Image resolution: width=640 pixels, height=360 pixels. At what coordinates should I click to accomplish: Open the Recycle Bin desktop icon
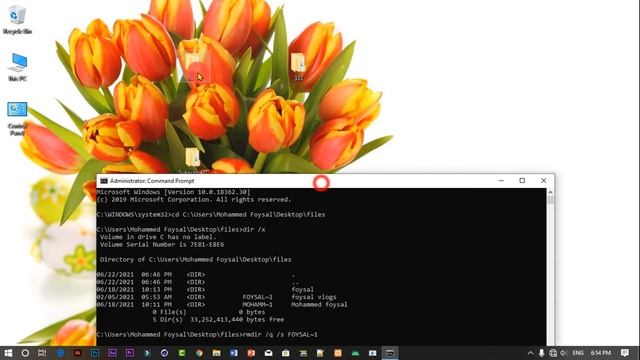(x=17, y=19)
